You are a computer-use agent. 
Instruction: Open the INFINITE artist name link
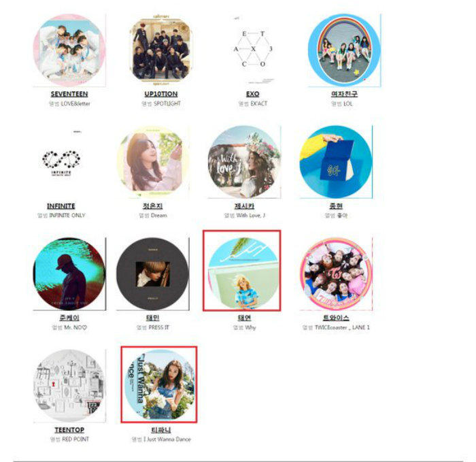61,206
